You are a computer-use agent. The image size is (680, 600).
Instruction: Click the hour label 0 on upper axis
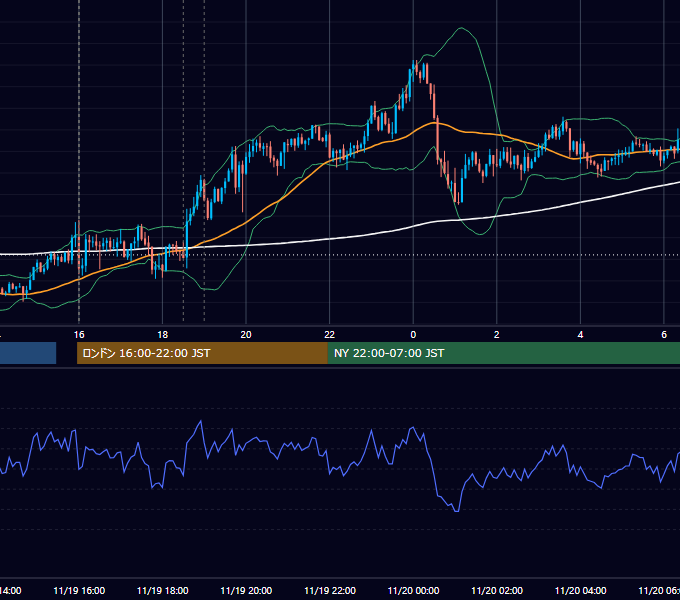pyautogui.click(x=413, y=335)
